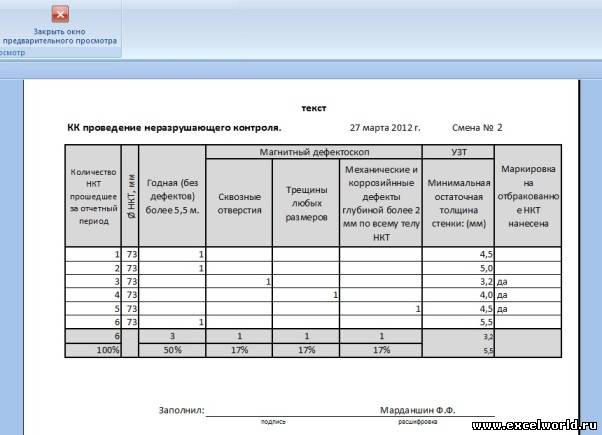Select the '1' under Трещины in row 4
Image resolution: width=602 pixels, height=435 pixels.
[x=335, y=295]
